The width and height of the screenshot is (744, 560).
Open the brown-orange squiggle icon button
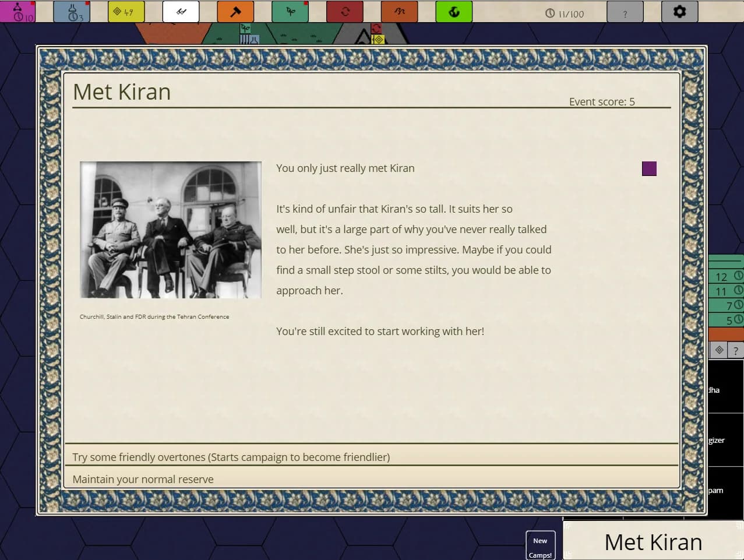(x=399, y=12)
